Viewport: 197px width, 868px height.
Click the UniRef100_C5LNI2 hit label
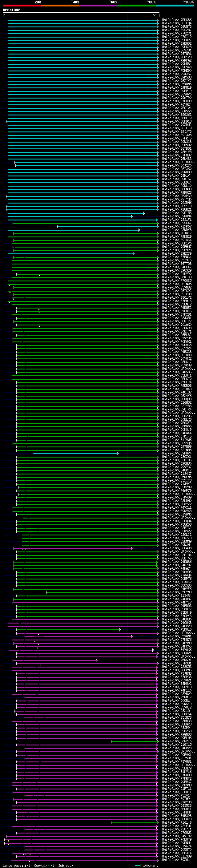coord(177,304)
